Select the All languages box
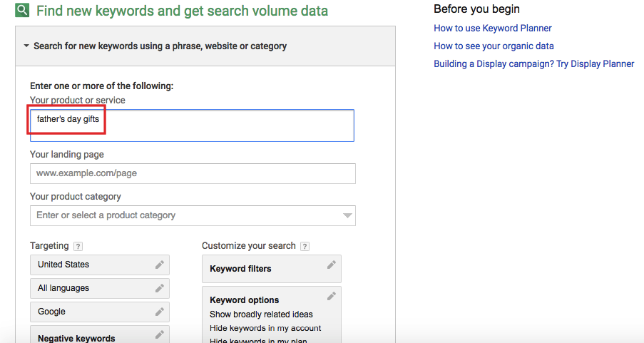Image resolution: width=644 pixels, height=343 pixels. (100, 288)
